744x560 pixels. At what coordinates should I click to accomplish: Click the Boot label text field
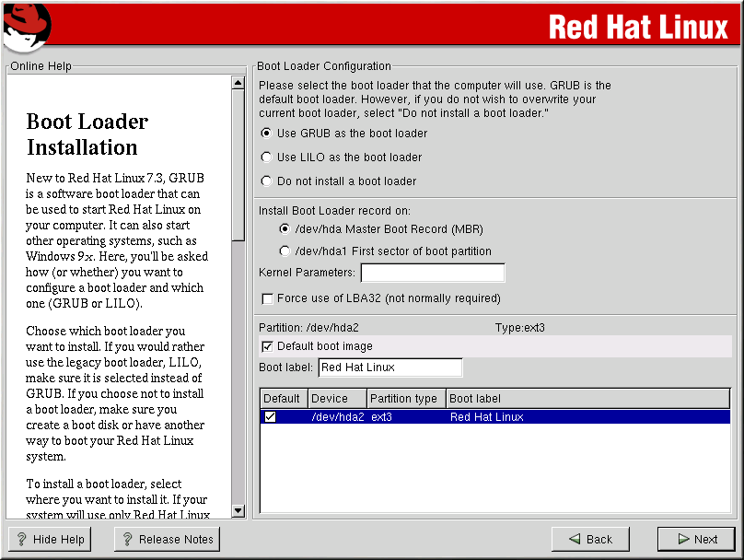point(390,367)
